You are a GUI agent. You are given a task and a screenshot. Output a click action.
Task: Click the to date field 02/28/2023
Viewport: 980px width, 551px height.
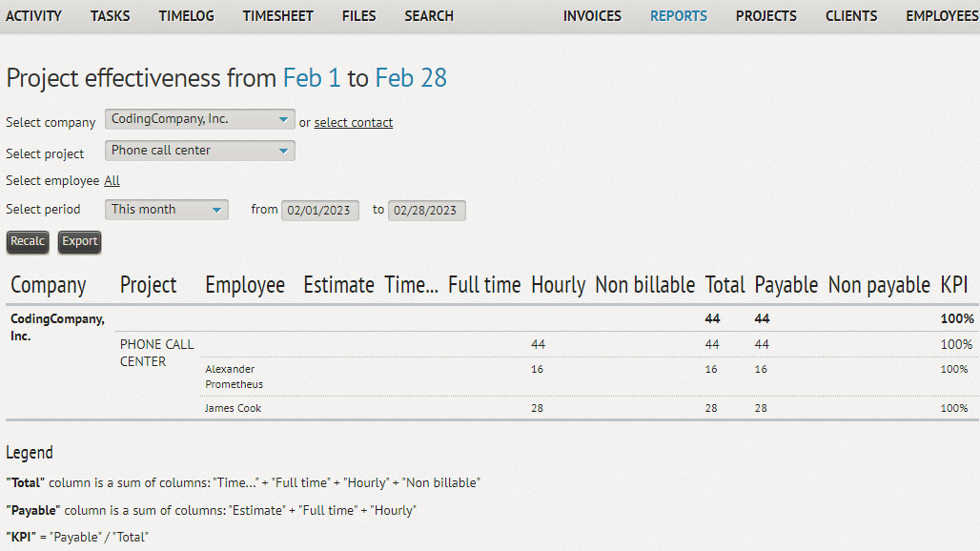tap(427, 211)
